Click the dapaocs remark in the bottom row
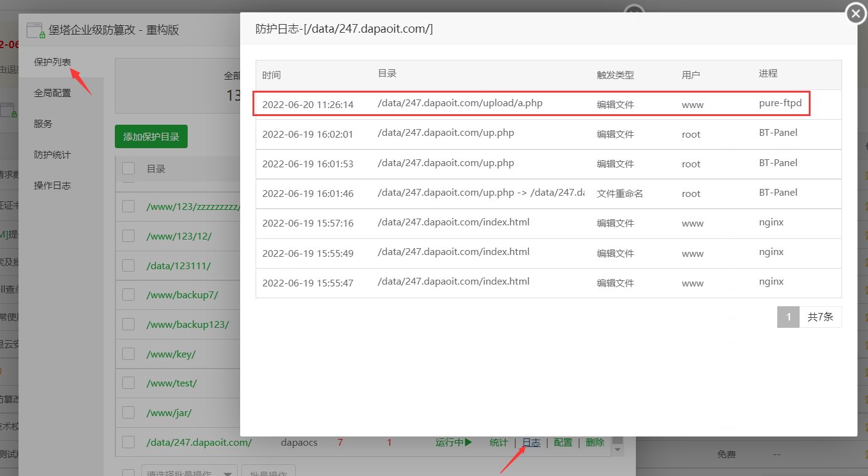 click(x=299, y=443)
